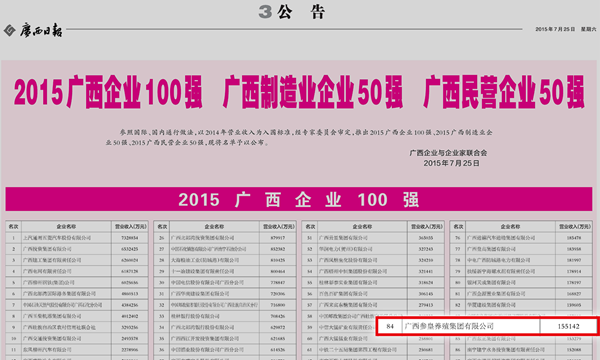Click the revenue value 155142
This screenshot has width=600, height=360.
[x=568, y=326]
